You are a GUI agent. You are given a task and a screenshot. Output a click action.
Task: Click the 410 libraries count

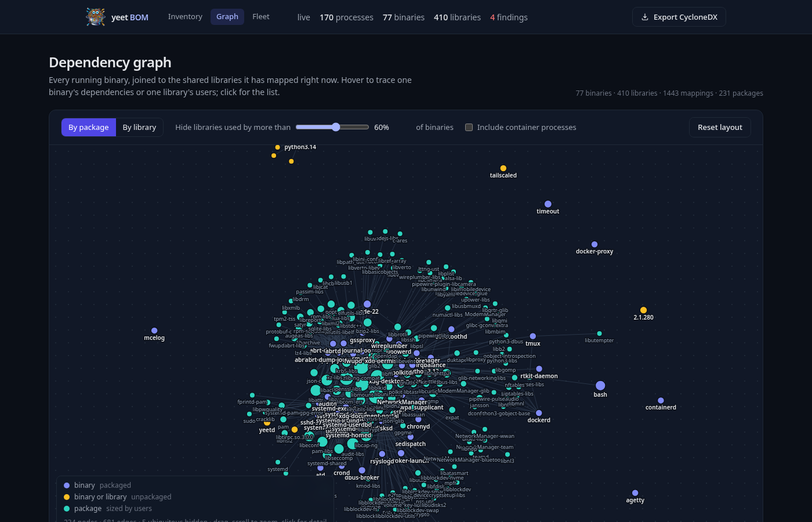click(457, 17)
